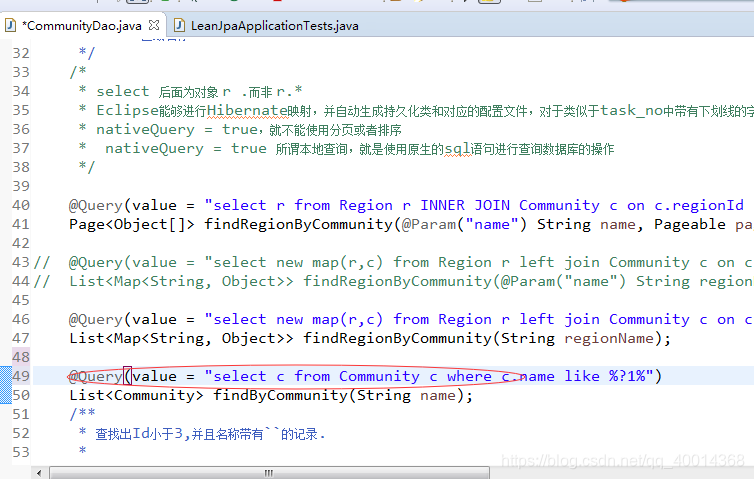This screenshot has width=754, height=479.
Task: Click the @Query annotation on line 49
Action: [x=96, y=377]
